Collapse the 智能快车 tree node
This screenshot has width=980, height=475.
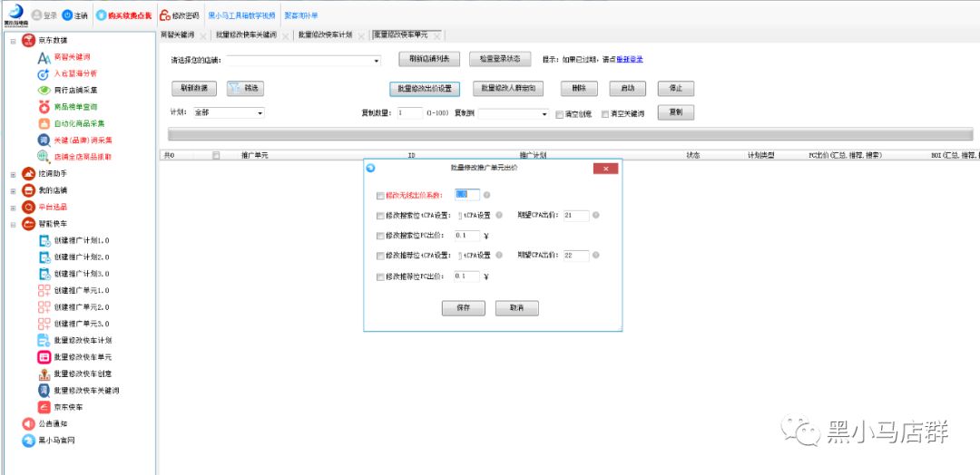13,224
